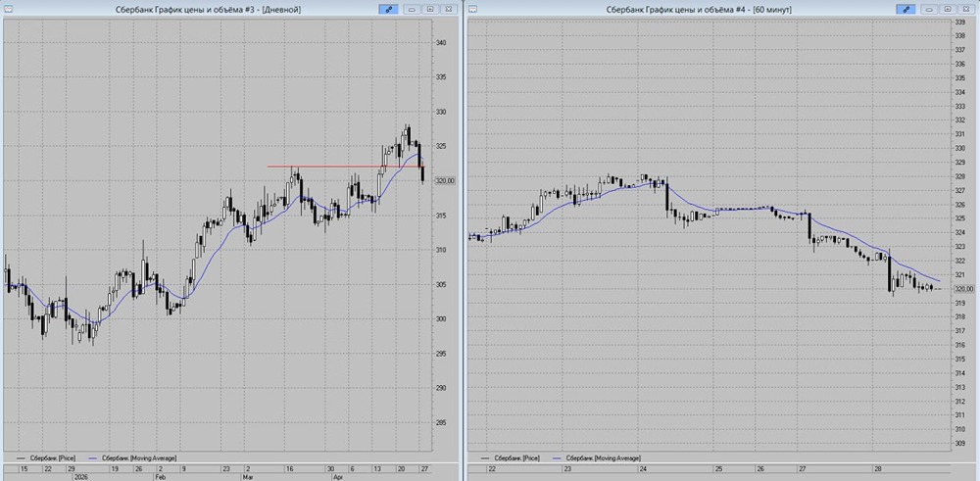Viewport: 980px width, 481px height.
Task: Click the blue pin icon in the daily chart title bar
Action: coord(387,10)
